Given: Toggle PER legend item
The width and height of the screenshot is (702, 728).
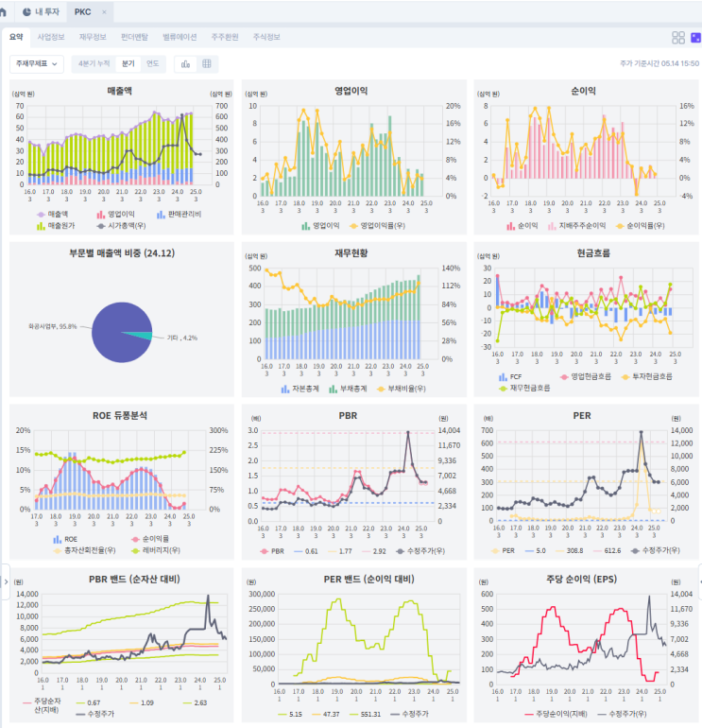Looking at the screenshot, I should tap(503, 550).
